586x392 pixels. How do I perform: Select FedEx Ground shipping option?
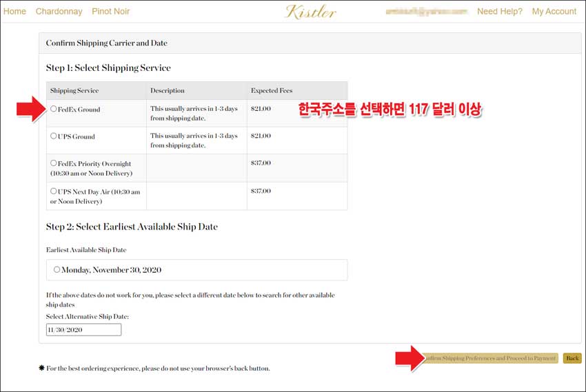tap(54, 109)
